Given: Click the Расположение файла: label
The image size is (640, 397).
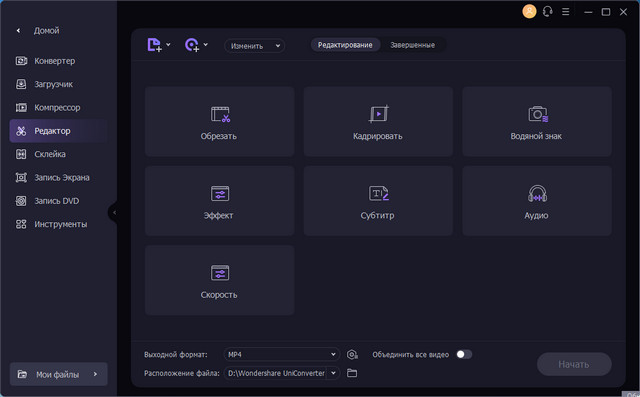Looking at the screenshot, I should (x=182, y=373).
